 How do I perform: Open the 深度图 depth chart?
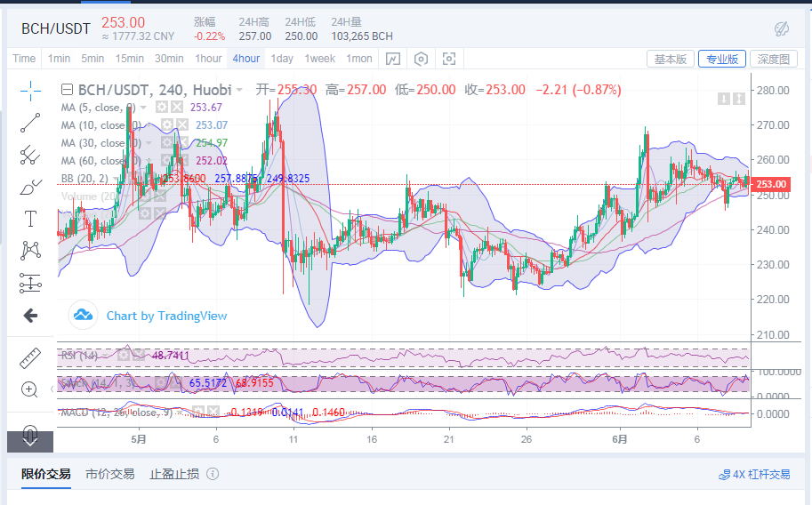click(x=774, y=59)
